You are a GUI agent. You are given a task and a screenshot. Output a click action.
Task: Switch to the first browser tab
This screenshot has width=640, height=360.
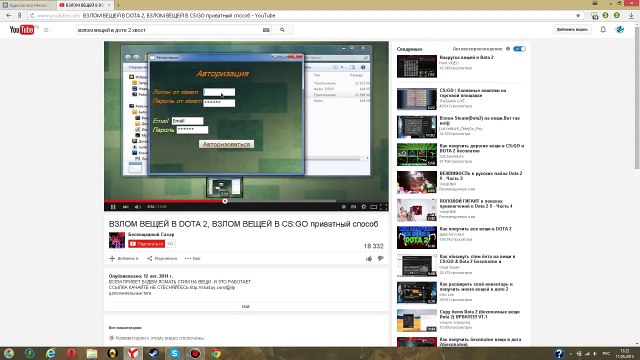pos(28,5)
